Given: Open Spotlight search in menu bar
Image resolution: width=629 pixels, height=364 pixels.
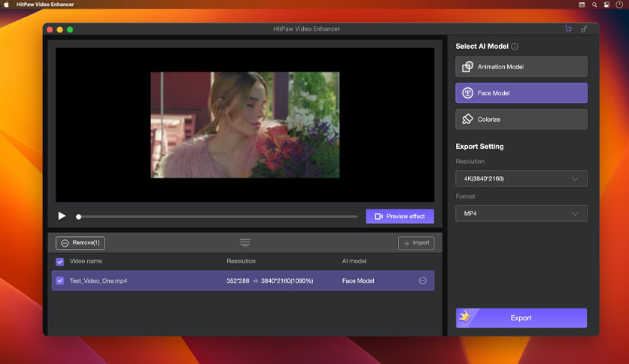Looking at the screenshot, I should (594, 5).
